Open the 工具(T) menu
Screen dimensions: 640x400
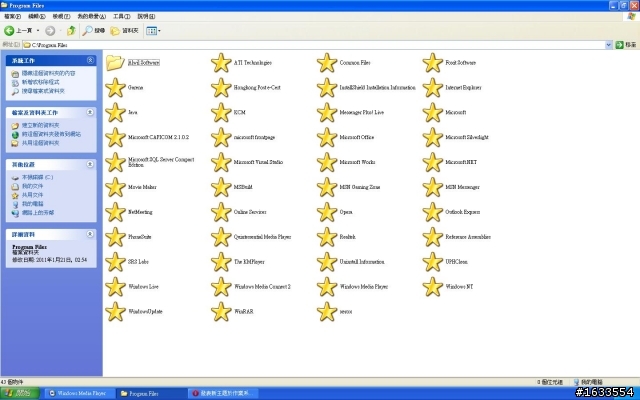(x=122, y=16)
